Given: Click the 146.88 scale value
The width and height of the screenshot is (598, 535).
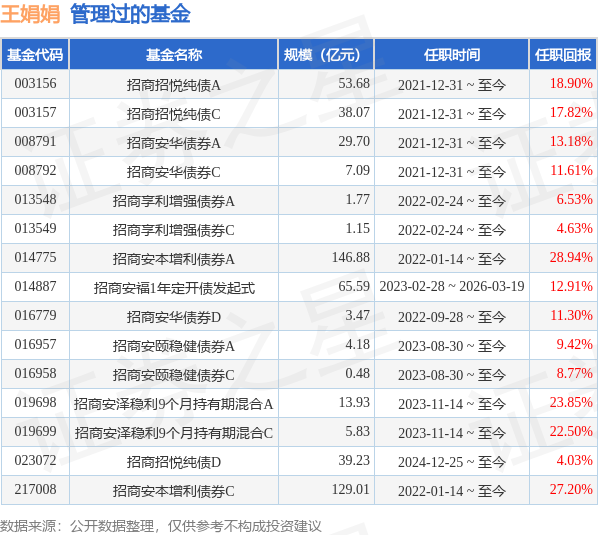Looking at the screenshot, I should [x=351, y=257].
